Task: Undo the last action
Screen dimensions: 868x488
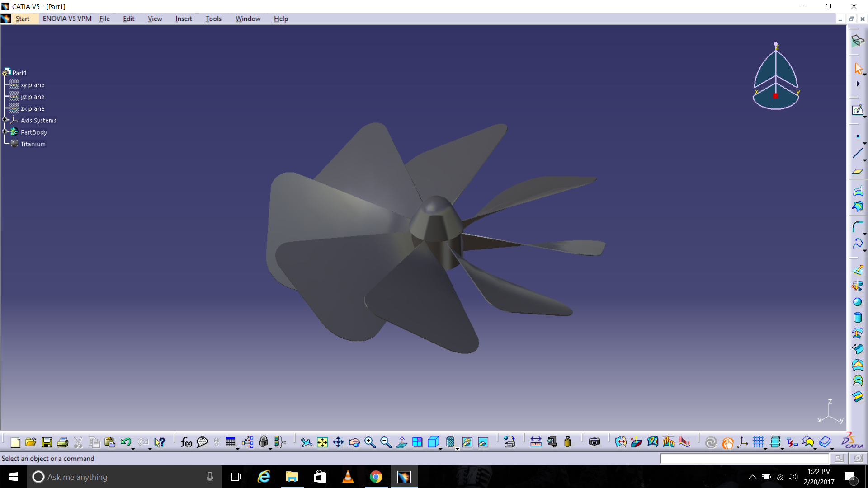Action: (x=126, y=442)
